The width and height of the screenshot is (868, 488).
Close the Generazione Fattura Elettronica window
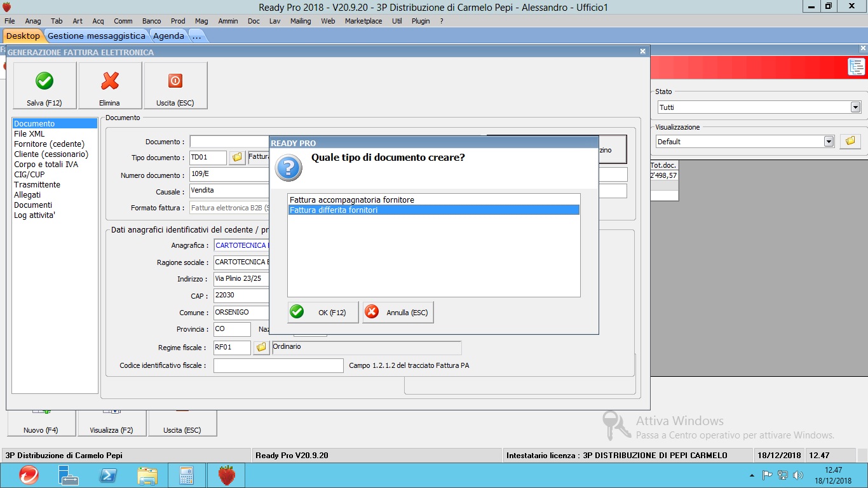pyautogui.click(x=643, y=51)
